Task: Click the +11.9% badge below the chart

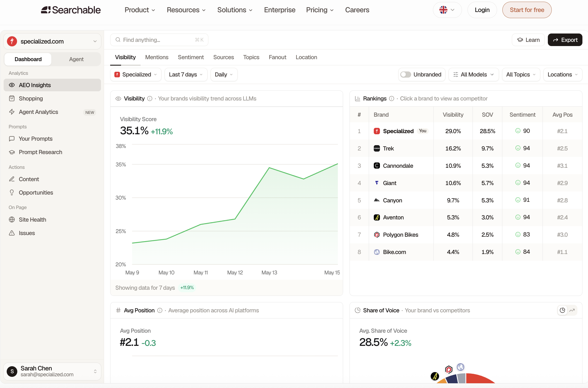Action: (x=187, y=288)
